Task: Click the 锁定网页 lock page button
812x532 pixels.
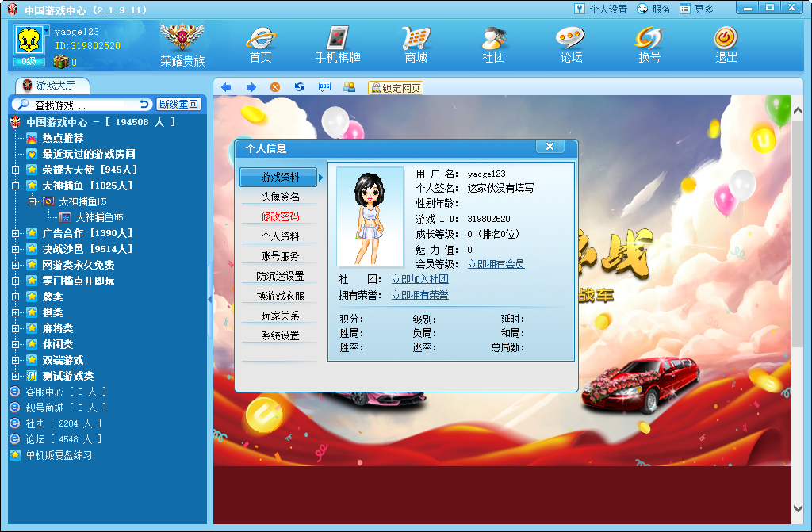Action: [x=396, y=88]
